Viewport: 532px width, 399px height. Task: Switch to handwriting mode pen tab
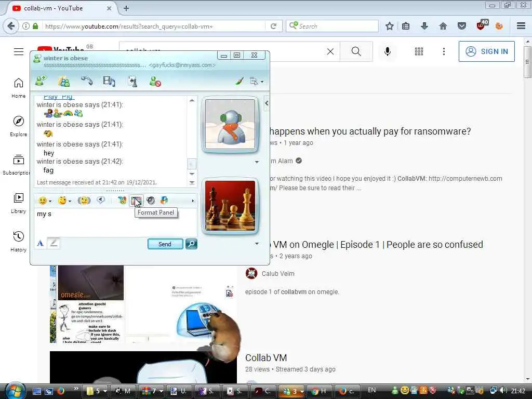click(x=54, y=243)
